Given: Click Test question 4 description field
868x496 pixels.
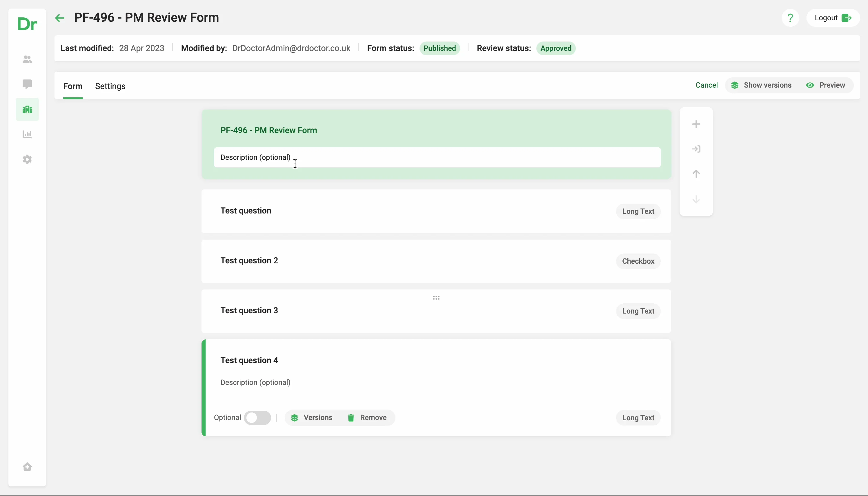Looking at the screenshot, I should [437, 383].
